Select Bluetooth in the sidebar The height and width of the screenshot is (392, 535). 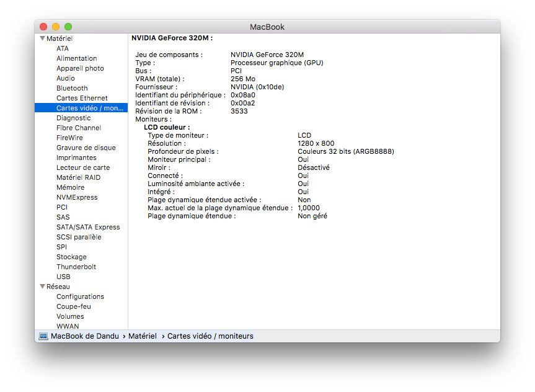[x=72, y=88]
